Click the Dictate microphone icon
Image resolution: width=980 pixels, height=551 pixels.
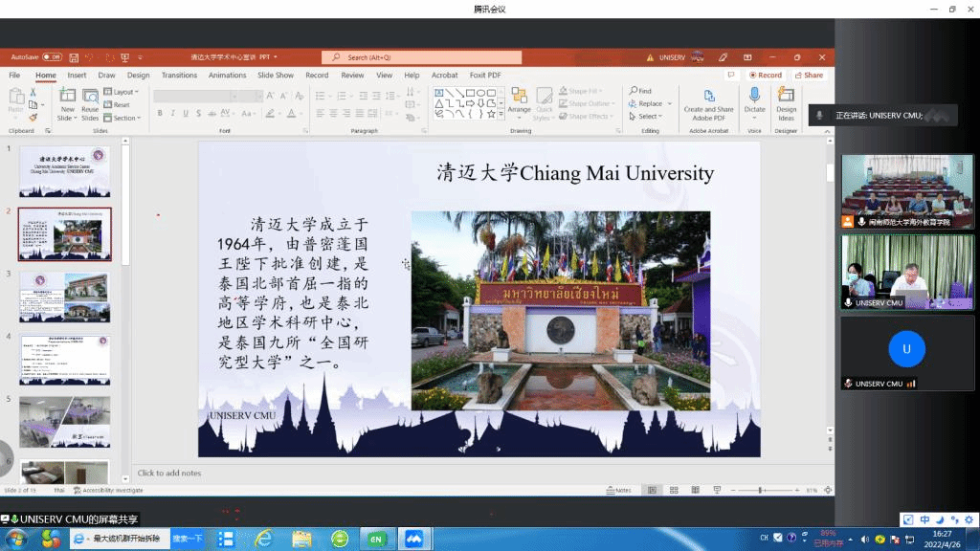754,96
